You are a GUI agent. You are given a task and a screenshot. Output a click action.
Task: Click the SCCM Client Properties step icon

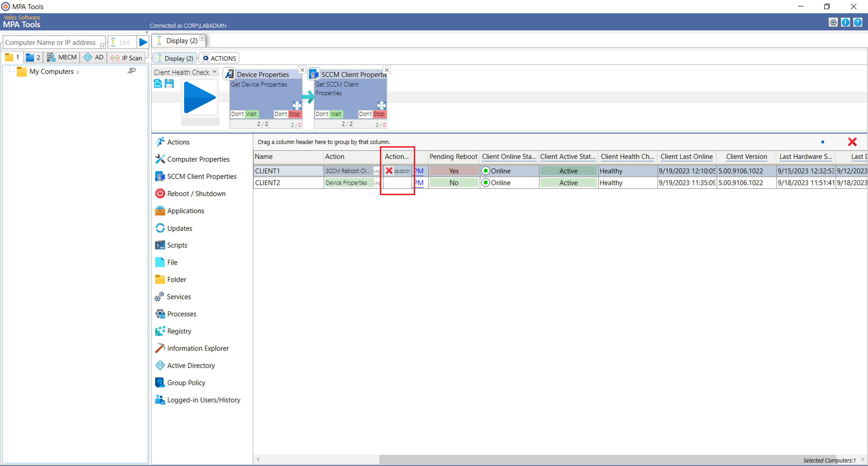(314, 74)
